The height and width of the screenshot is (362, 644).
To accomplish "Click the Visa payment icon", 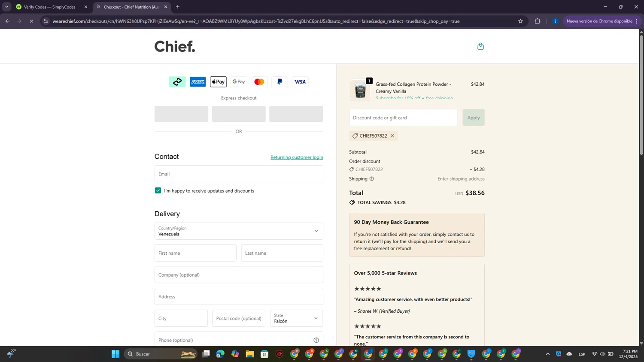I will click(300, 82).
